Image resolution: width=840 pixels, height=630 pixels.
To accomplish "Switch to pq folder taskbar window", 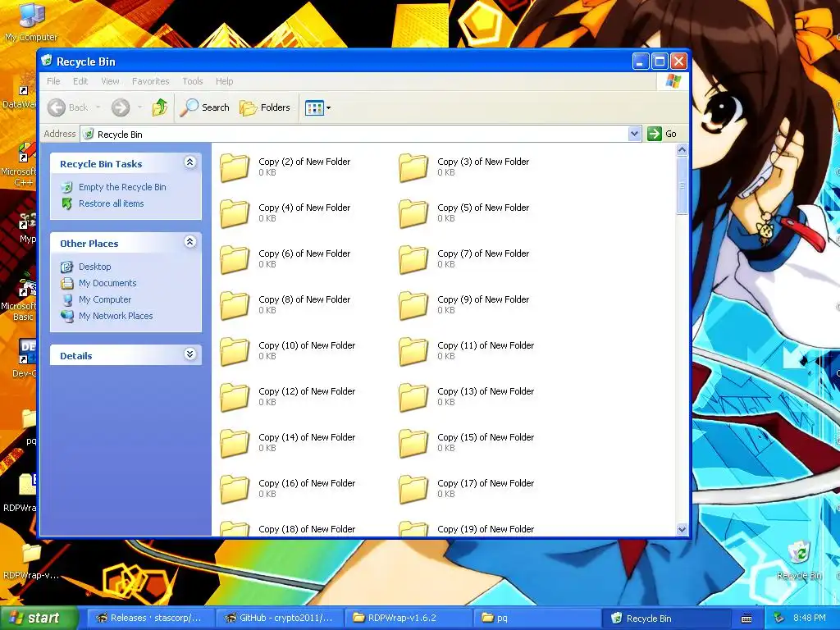I will click(537, 619).
